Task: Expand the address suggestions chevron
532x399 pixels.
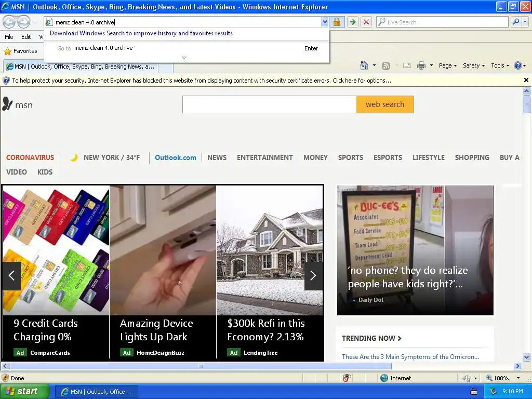Action: tap(184, 58)
